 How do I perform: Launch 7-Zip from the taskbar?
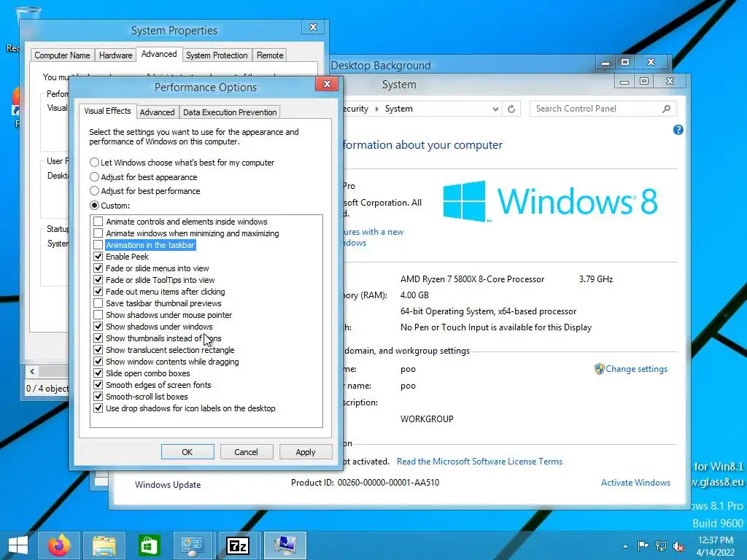(237, 545)
